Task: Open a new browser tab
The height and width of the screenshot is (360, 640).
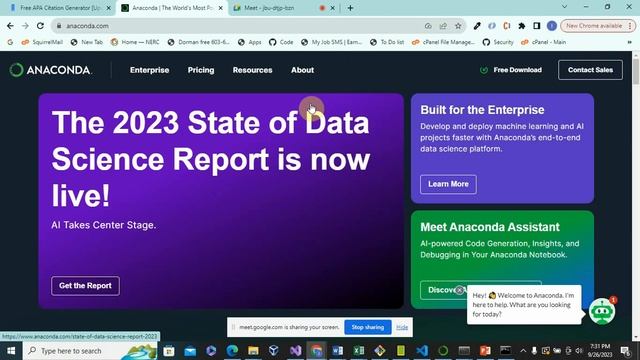Action: [x=350, y=8]
